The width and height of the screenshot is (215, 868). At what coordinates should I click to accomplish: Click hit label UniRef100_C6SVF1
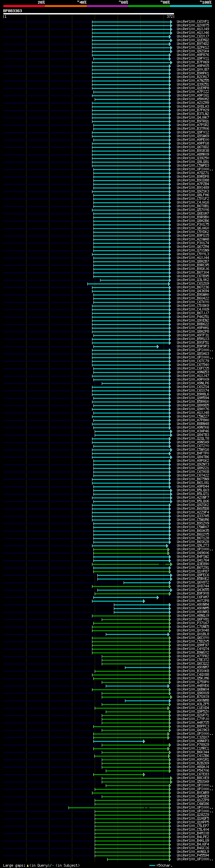point(193,21)
